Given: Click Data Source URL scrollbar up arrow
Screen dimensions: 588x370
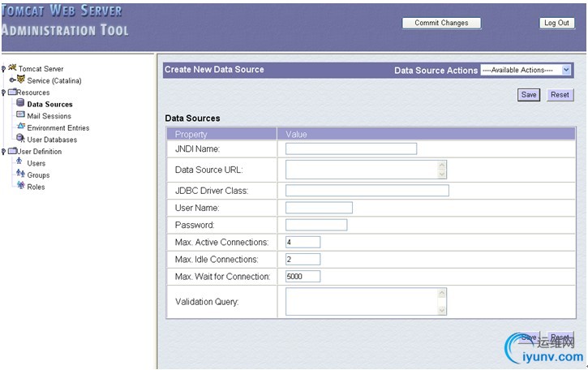Looking at the screenshot, I should (442, 165).
